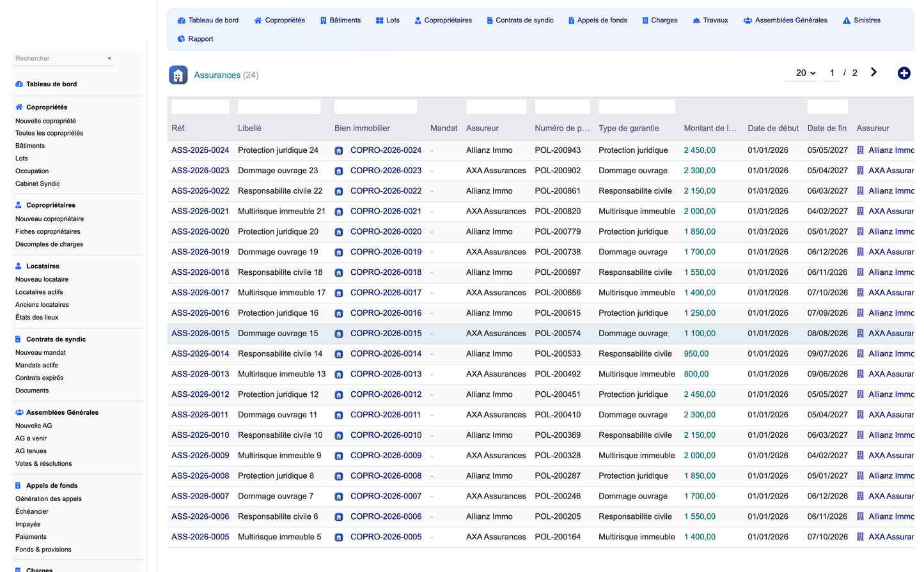Filter by Réf. input field
The height and width of the screenshot is (572, 924).
click(x=200, y=107)
